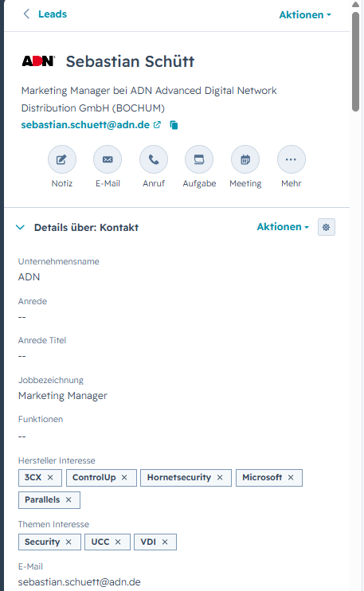
Task: Start a call with Anruf icon
Action: pyautogui.click(x=154, y=159)
